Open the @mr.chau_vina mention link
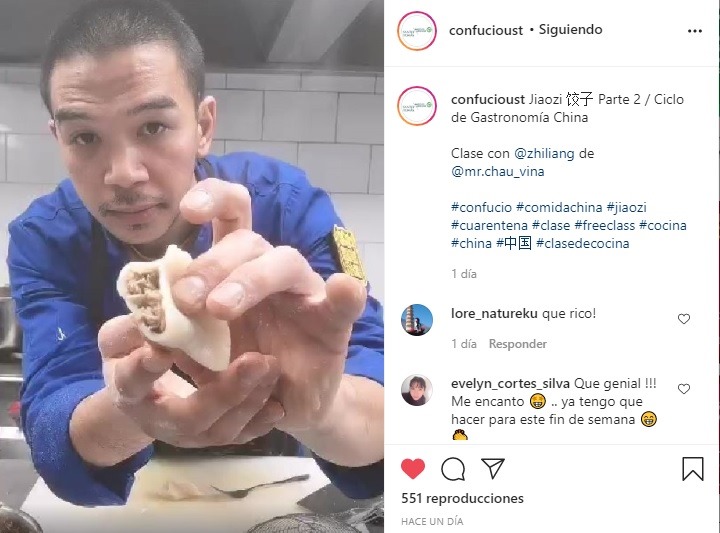720x533 pixels. [498, 172]
